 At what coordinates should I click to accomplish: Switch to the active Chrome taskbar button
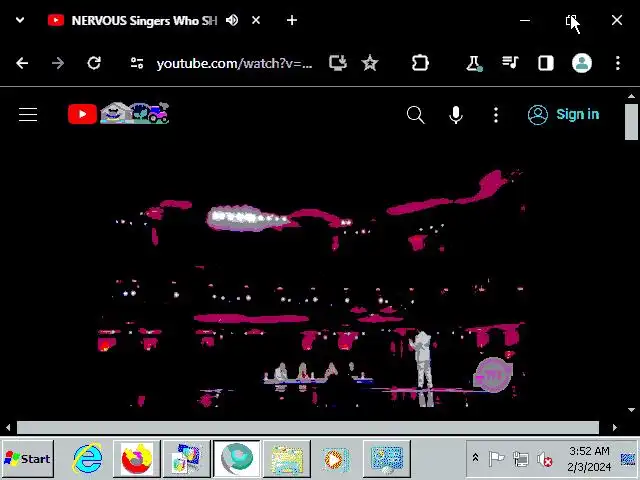pos(236,459)
